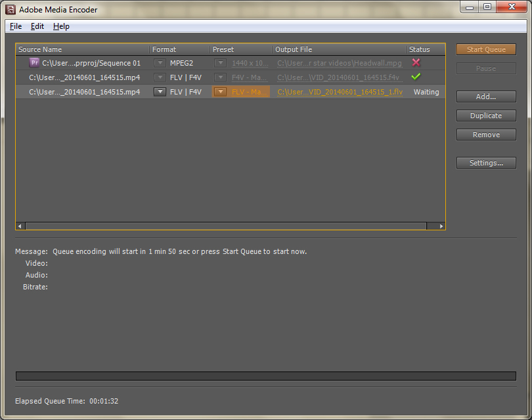Open the File menu

[x=15, y=26]
